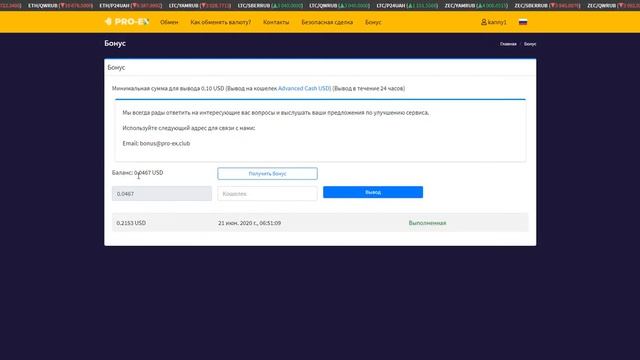
Task: Click the LTC/P24UAH ticker entry
Action: (407, 6)
